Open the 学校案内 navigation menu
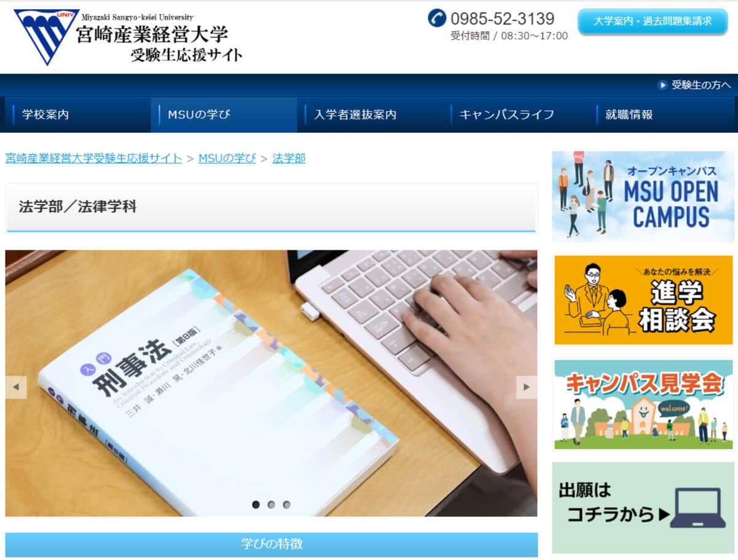The height and width of the screenshot is (560, 738). [46, 114]
